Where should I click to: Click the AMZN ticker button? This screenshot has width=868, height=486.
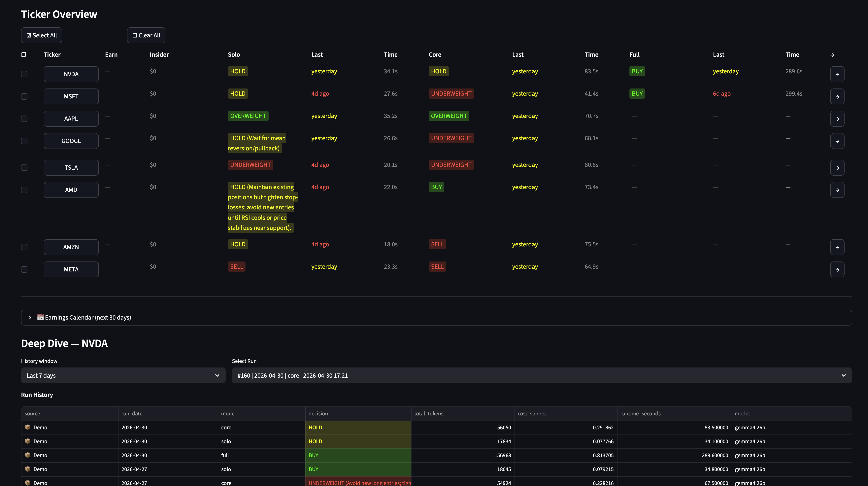(71, 247)
